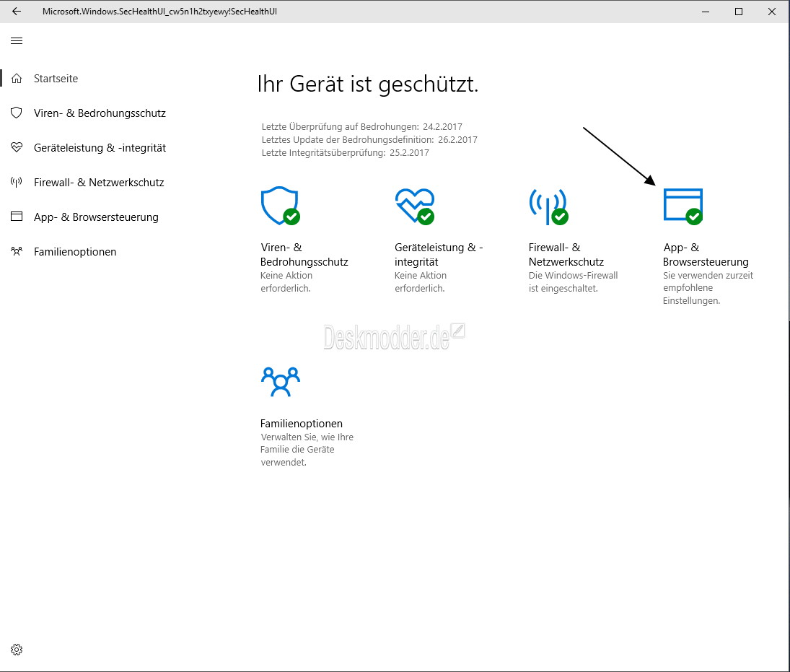
Task: Click Firewall- & Netzwerkschutz tile heading
Action: 566,255
